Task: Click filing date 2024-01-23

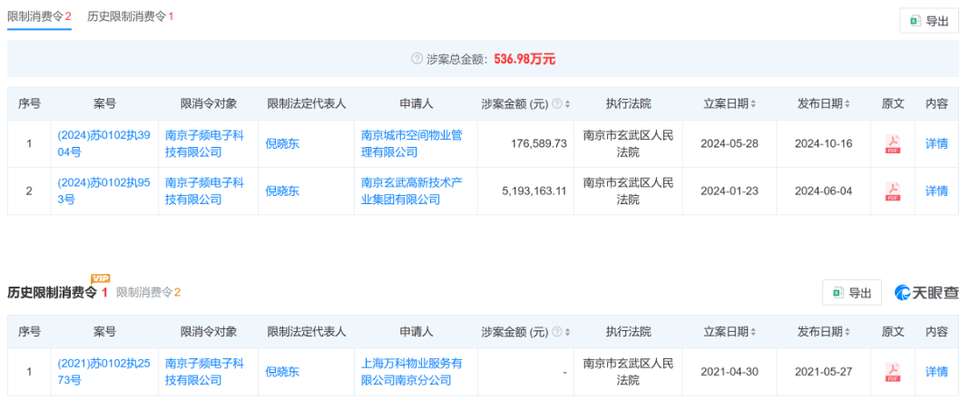Action: 730,191
